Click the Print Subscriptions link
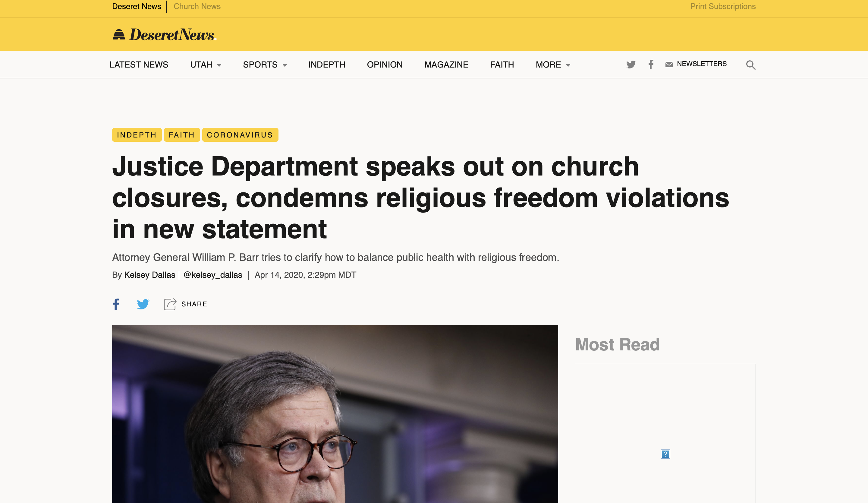This screenshot has height=503, width=868. point(723,7)
